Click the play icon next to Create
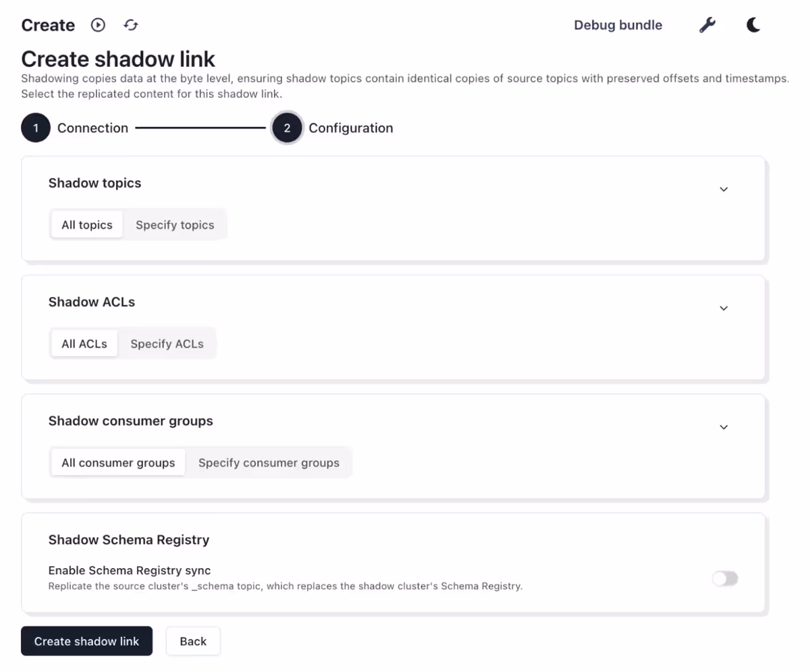Screen dimensions: 810x672 (x=98, y=25)
